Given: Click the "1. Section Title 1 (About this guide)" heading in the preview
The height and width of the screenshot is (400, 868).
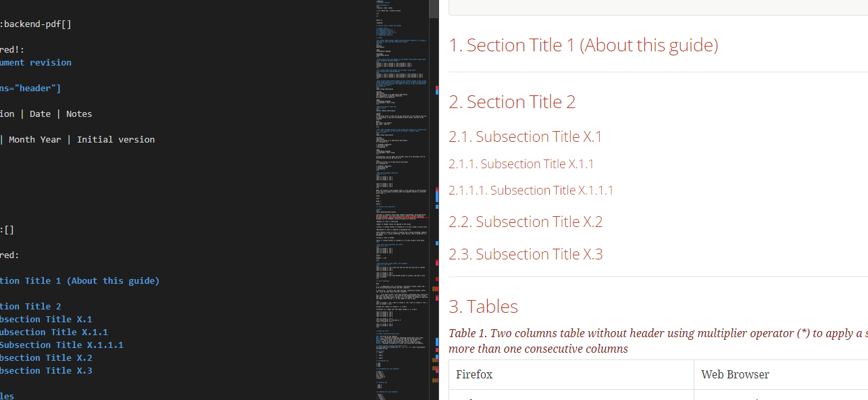Looking at the screenshot, I should click(583, 45).
